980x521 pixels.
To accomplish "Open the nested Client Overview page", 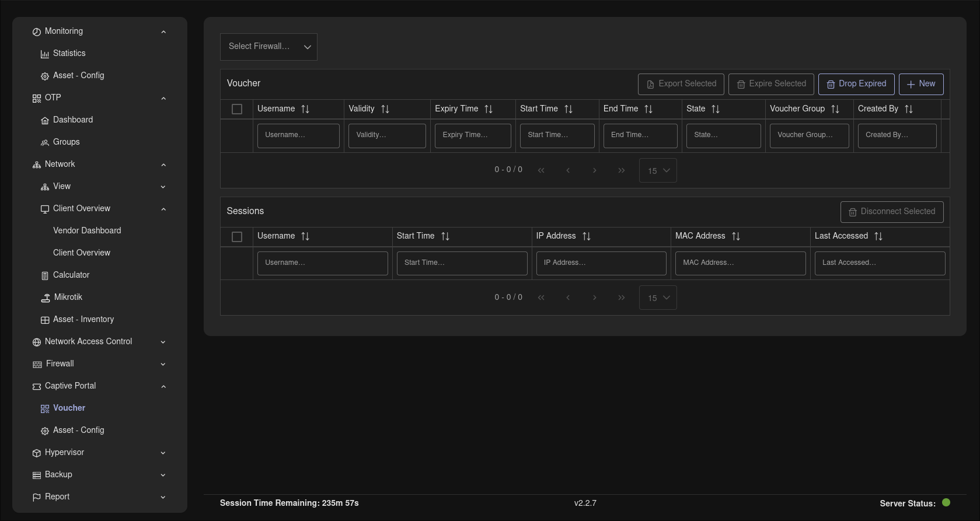I will tap(82, 253).
